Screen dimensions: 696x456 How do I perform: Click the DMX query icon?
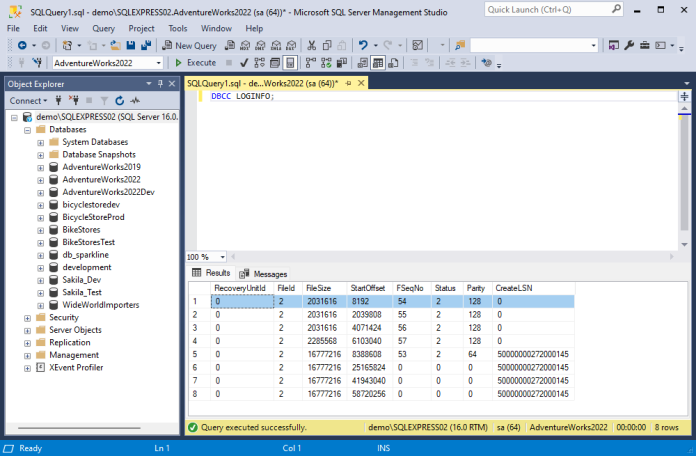tap(261, 45)
